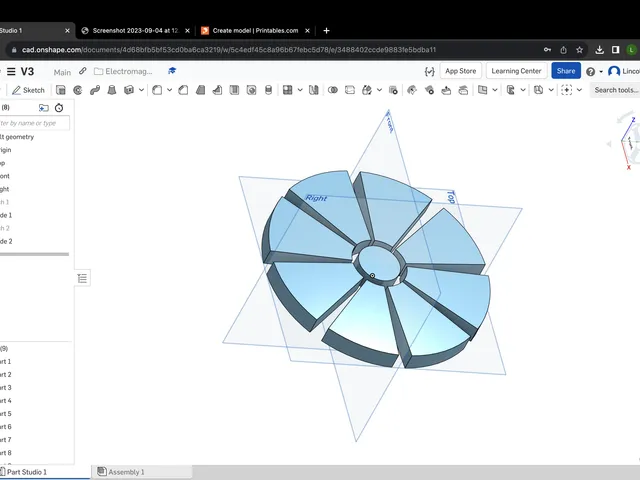The height and width of the screenshot is (480, 640).
Task: Select the Sweep tool
Action: pos(95,90)
